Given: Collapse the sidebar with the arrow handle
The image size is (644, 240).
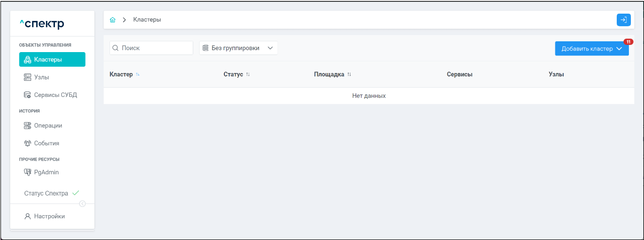Looking at the screenshot, I should click(x=82, y=203).
